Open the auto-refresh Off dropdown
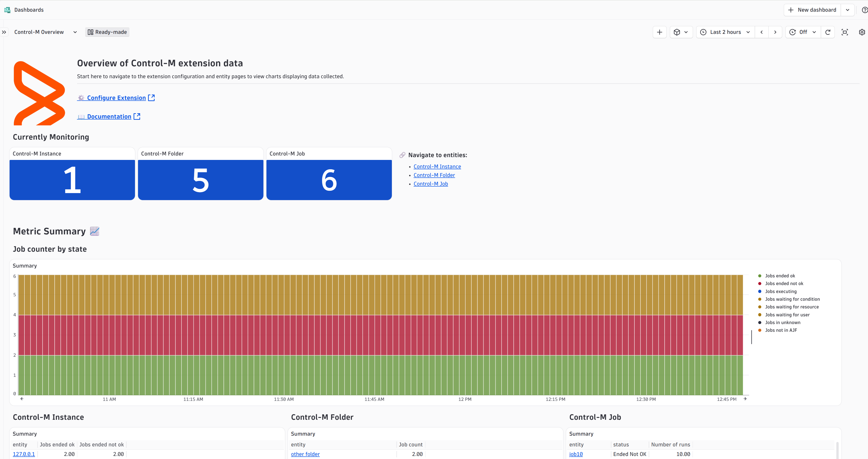The image size is (868, 459). [x=803, y=32]
